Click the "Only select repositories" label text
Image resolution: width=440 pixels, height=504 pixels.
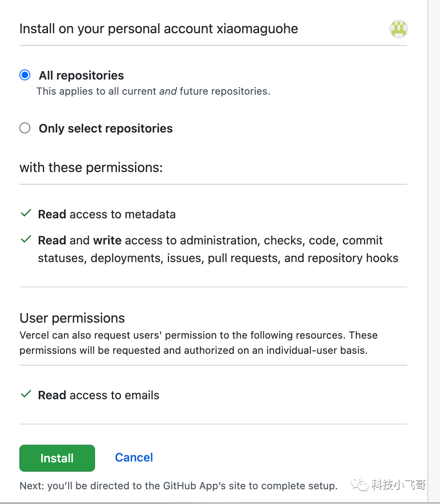(x=106, y=128)
